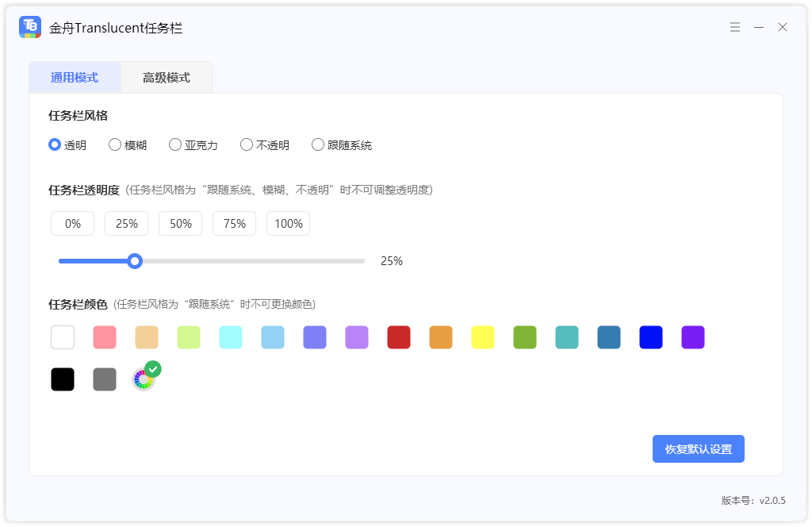Choose the 亚克力 taskbar style
This screenshot has height=527, width=812.
[x=175, y=144]
